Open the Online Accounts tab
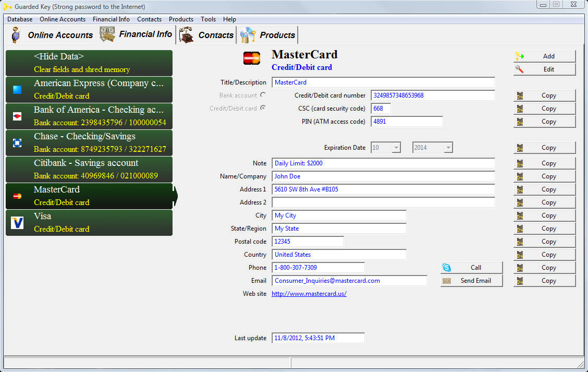Viewport: 588px width, 372px height. pos(51,35)
